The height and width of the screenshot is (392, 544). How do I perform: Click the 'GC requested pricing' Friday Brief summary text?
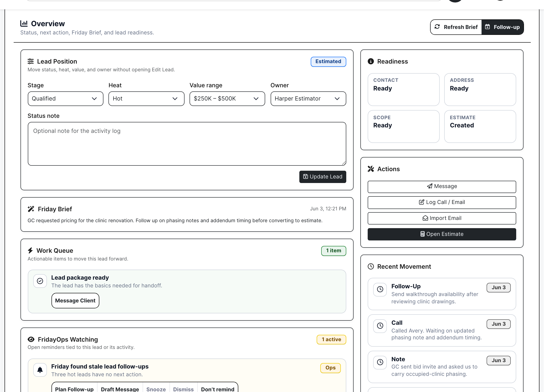(175, 220)
